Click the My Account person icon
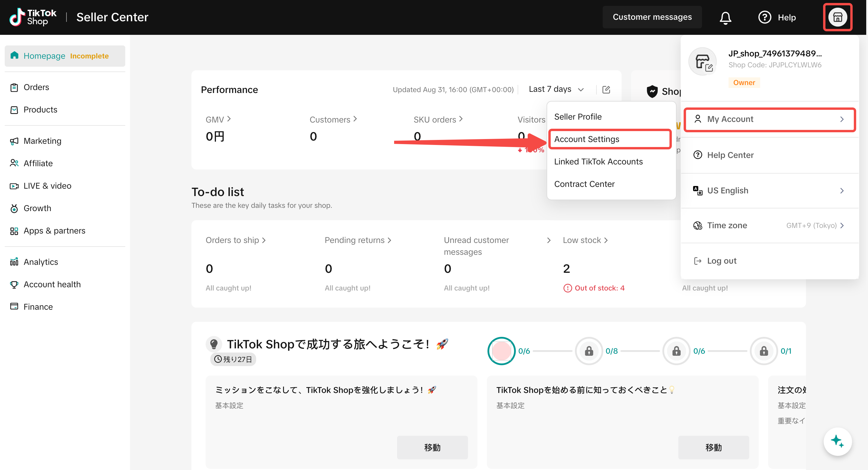The height and width of the screenshot is (470, 868). (698, 119)
